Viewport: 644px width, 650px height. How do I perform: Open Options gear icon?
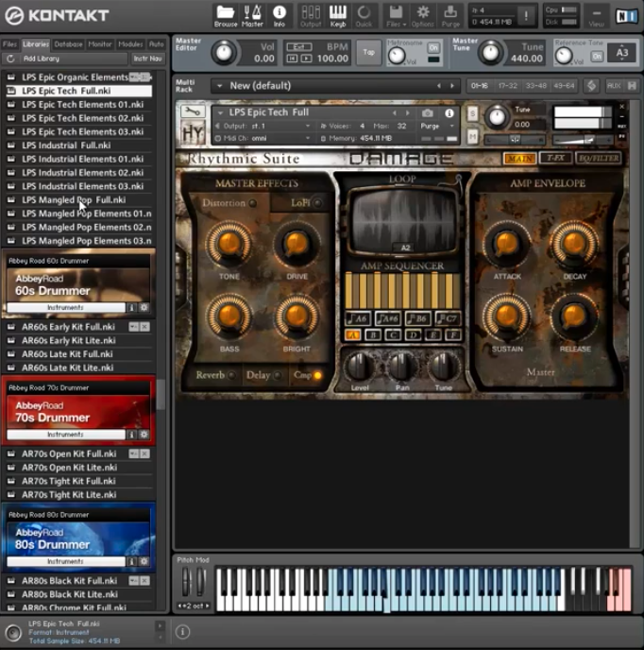tap(422, 16)
